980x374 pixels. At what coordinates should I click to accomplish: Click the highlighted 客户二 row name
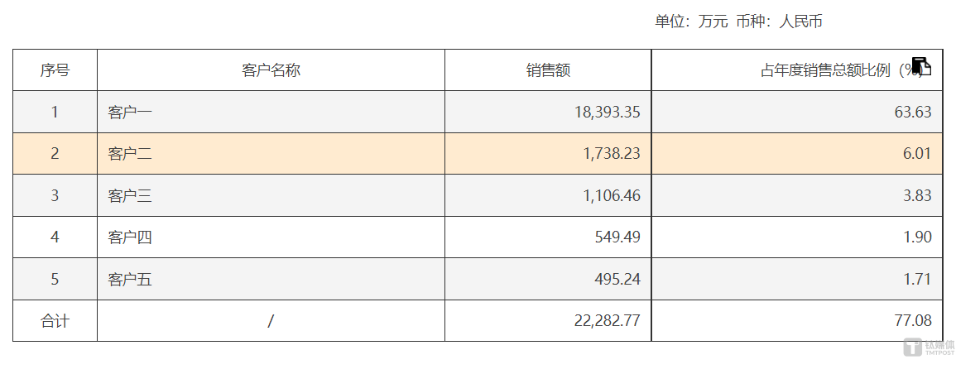pyautogui.click(x=271, y=154)
